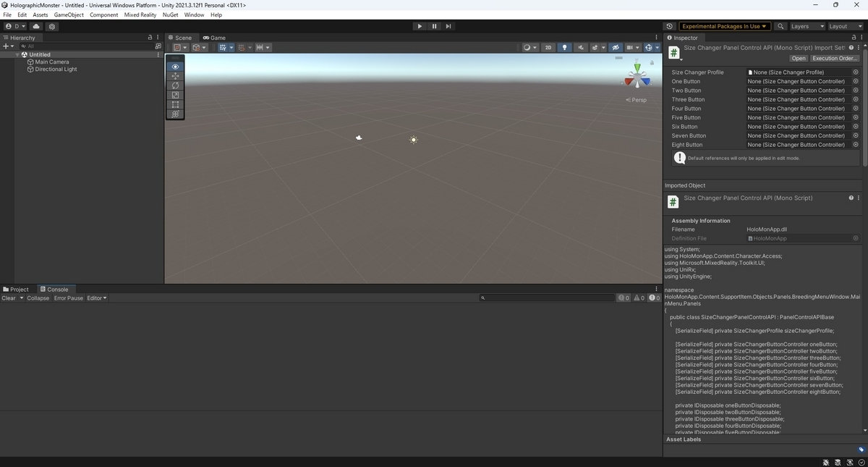Open Gizmos dropdown arrow in Scene toolbar
The width and height of the screenshot is (868, 467).
click(656, 48)
